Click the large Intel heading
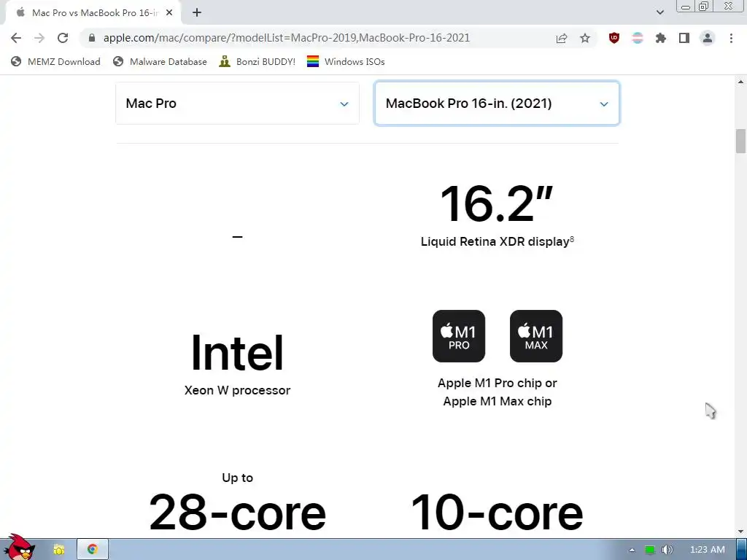747x560 pixels. pyautogui.click(x=237, y=353)
